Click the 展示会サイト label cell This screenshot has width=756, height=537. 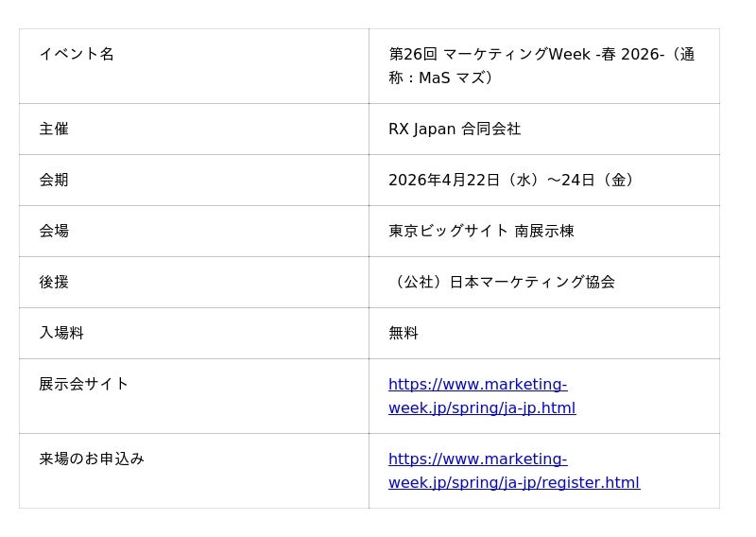[84, 384]
